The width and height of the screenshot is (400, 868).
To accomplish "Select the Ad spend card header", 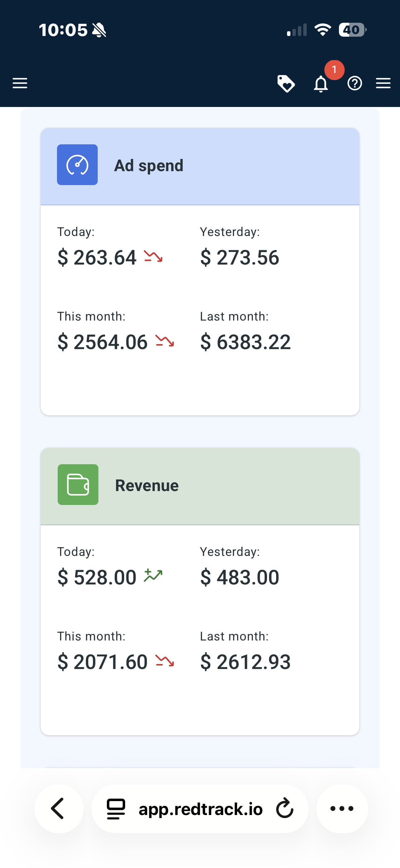I will 200,166.
